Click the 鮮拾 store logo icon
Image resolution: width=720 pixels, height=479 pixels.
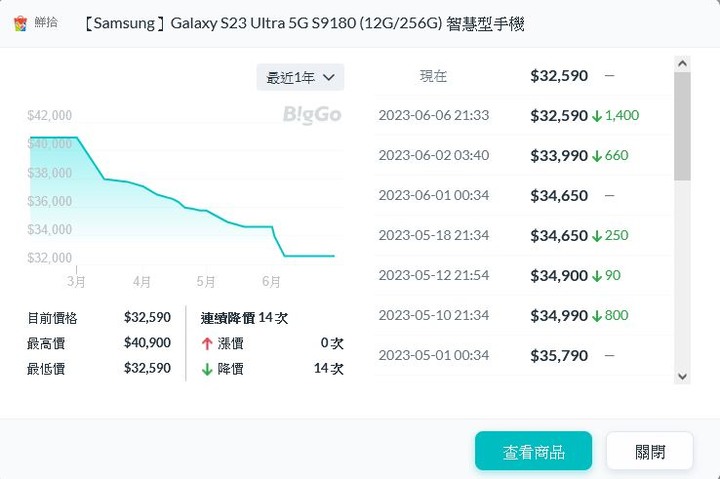(x=20, y=23)
